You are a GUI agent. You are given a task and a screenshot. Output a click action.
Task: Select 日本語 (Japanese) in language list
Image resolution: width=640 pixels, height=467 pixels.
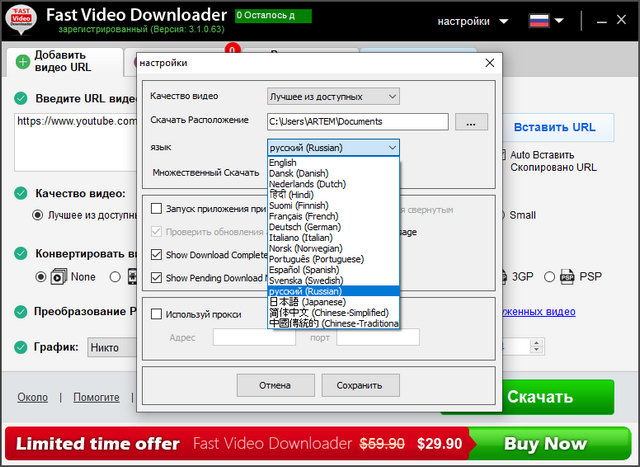click(x=308, y=302)
